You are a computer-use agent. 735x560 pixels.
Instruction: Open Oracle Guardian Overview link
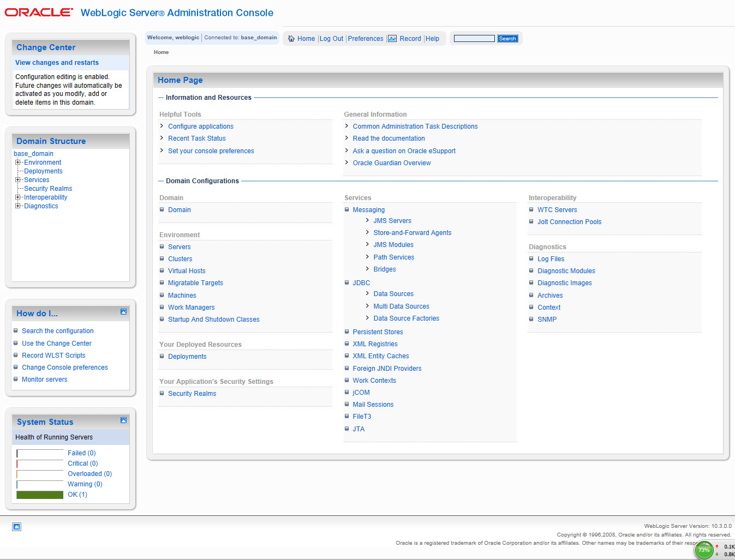tap(392, 163)
